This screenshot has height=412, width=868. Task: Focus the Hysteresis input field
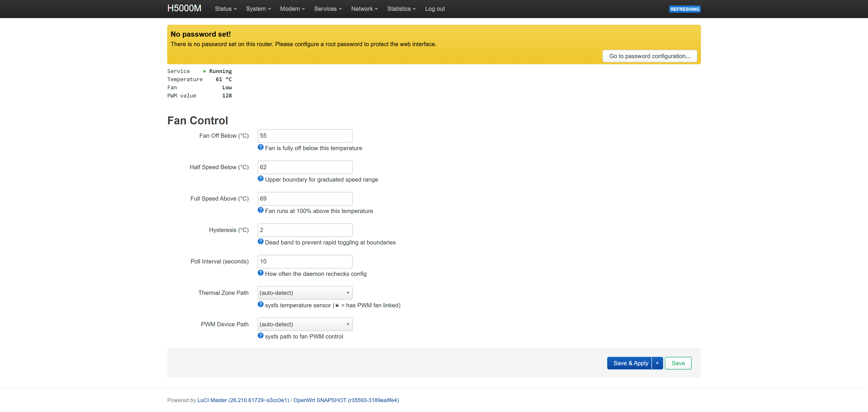(x=305, y=230)
